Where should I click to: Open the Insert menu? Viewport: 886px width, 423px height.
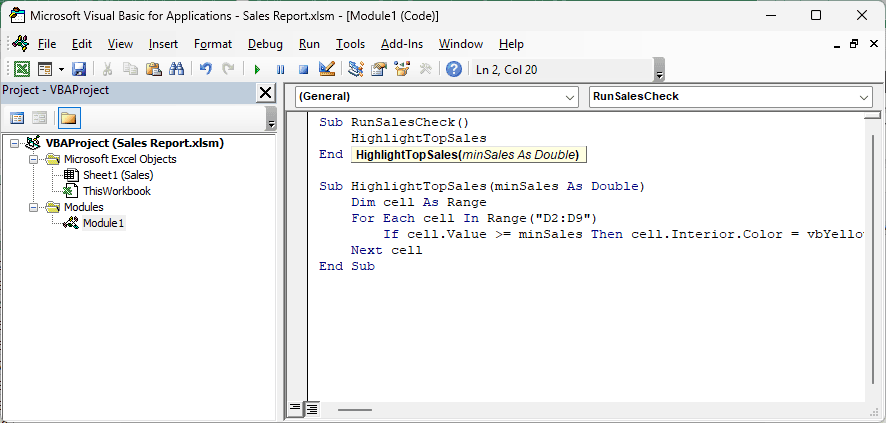(x=163, y=44)
